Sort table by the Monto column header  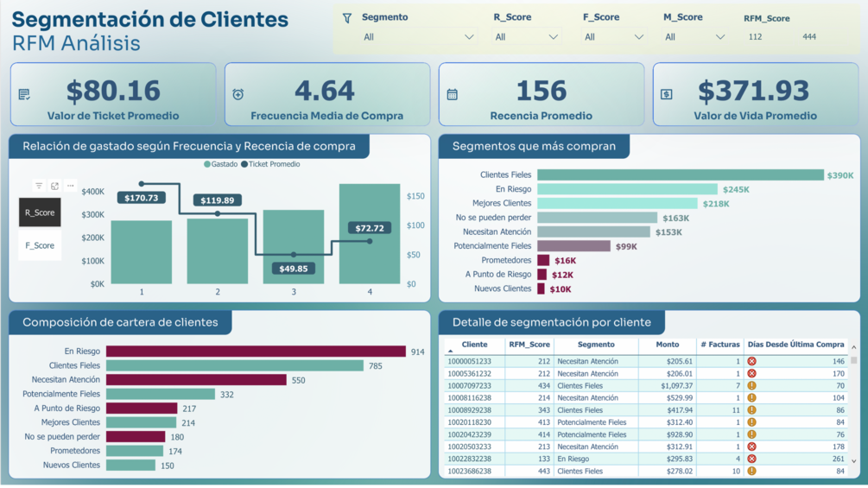[x=667, y=344]
